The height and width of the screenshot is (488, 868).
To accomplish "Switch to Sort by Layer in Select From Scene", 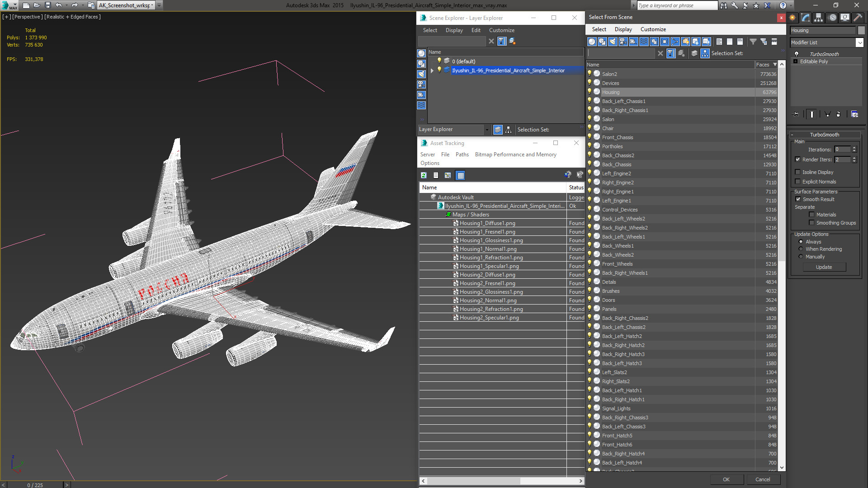I will point(694,53).
